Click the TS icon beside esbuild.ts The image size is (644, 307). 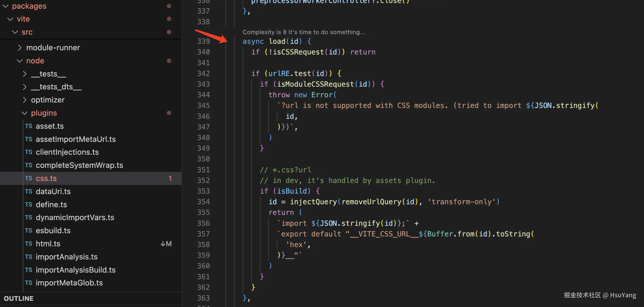[x=28, y=230]
